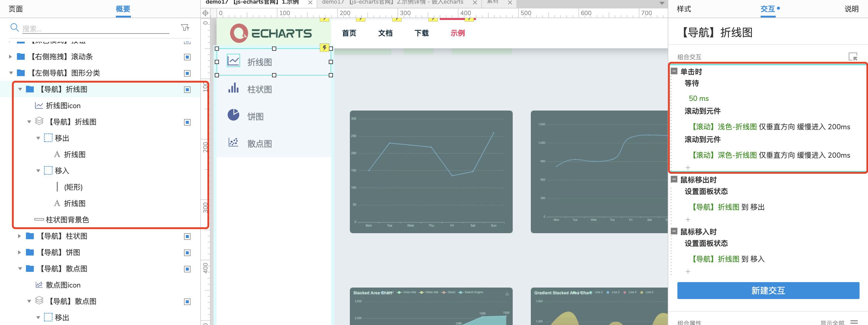Open the page tabs overflow arrow

(662, 3)
